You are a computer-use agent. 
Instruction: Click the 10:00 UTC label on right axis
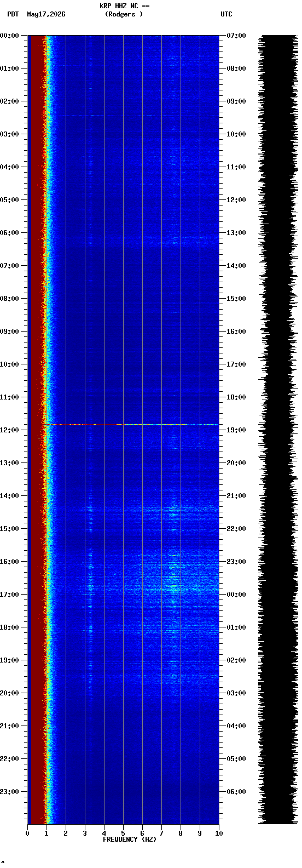click(x=236, y=134)
